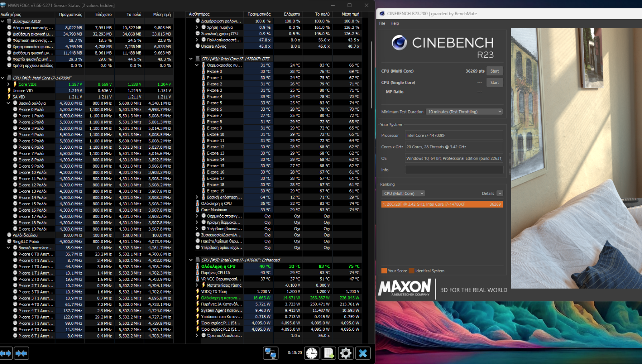Viewport: 642px width, 364px height.
Task: Click the Identical System legend swatch
Action: (412, 271)
